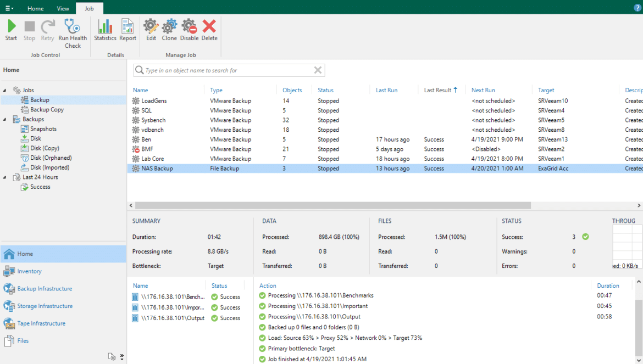Click the Retry job icon

[x=48, y=30]
